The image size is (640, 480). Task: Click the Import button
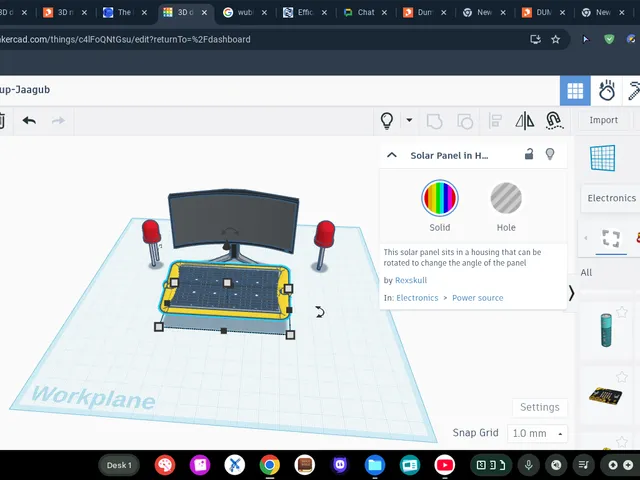[603, 120]
